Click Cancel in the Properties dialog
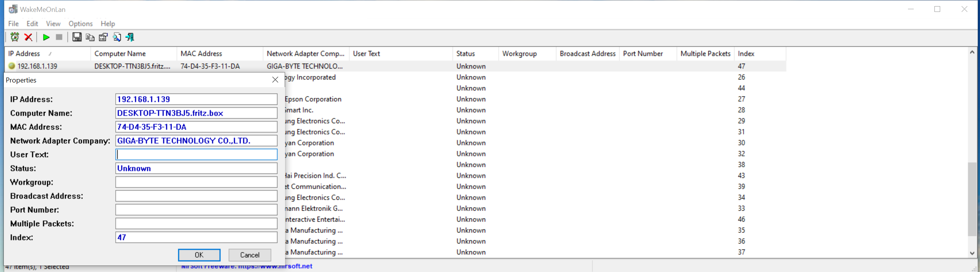The height and width of the screenshot is (272, 980). [x=250, y=255]
